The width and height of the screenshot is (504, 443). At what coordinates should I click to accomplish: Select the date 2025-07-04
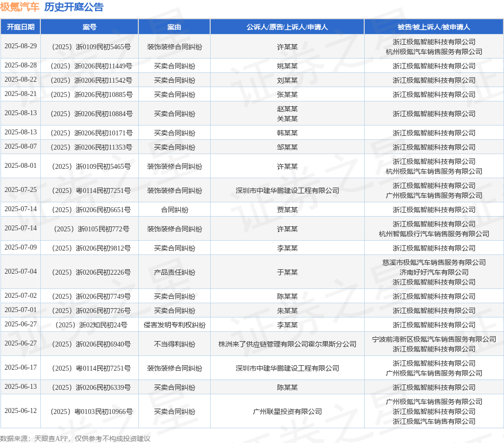point(21,272)
